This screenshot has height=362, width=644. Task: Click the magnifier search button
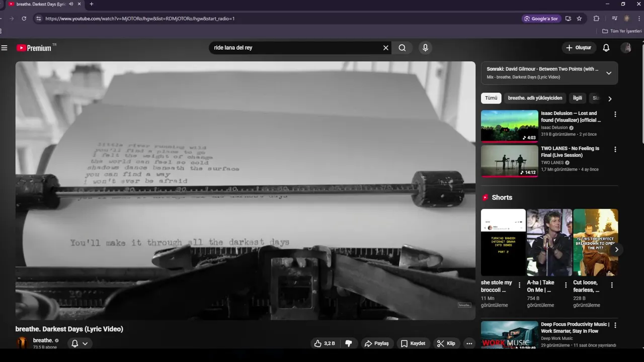pos(402,48)
